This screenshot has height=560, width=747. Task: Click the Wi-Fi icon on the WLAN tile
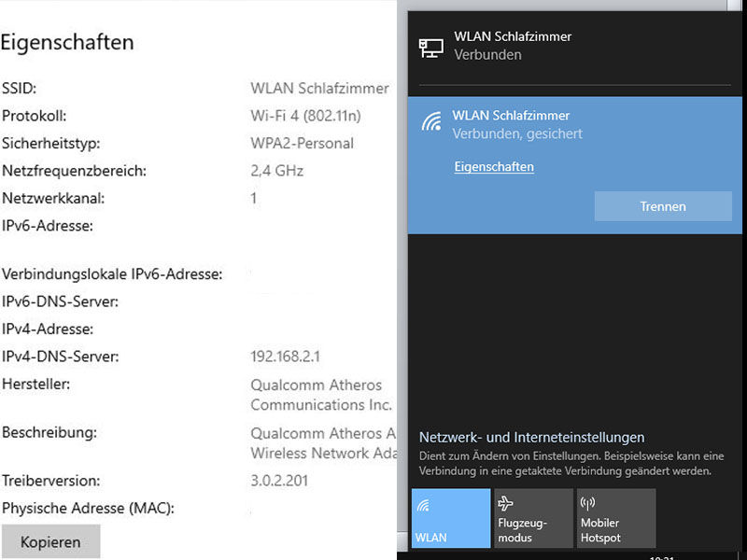click(423, 505)
